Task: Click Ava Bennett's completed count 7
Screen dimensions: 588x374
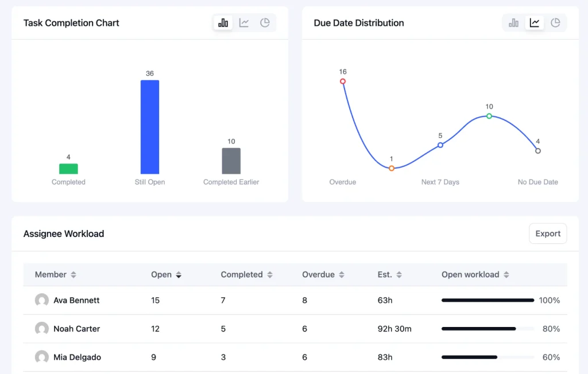Action: click(x=223, y=300)
